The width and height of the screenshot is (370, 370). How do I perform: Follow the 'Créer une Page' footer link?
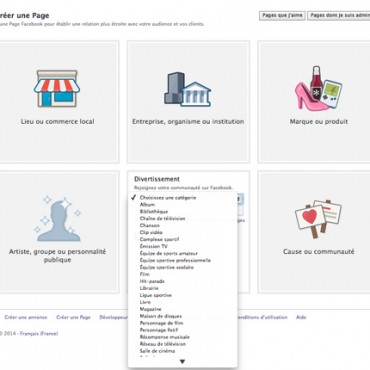tap(73, 317)
